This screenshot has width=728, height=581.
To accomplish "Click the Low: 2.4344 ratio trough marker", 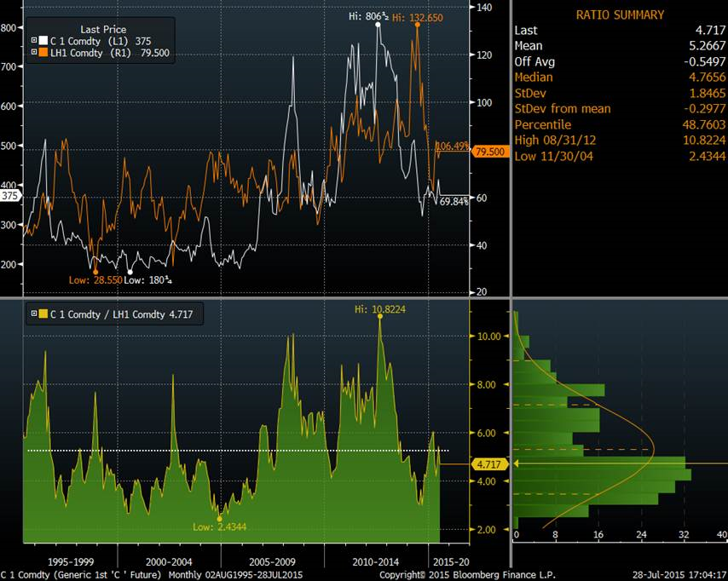I will tap(219, 519).
